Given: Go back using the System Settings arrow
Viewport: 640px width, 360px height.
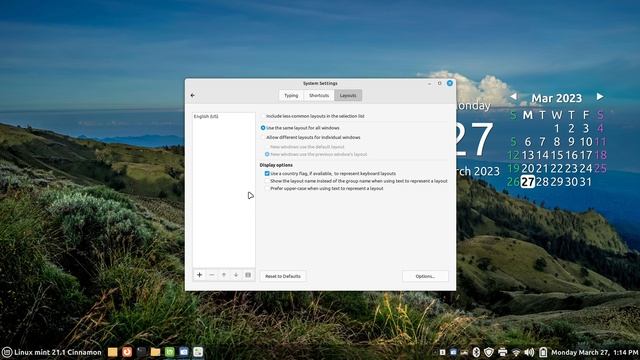Looking at the screenshot, I should [x=193, y=96].
